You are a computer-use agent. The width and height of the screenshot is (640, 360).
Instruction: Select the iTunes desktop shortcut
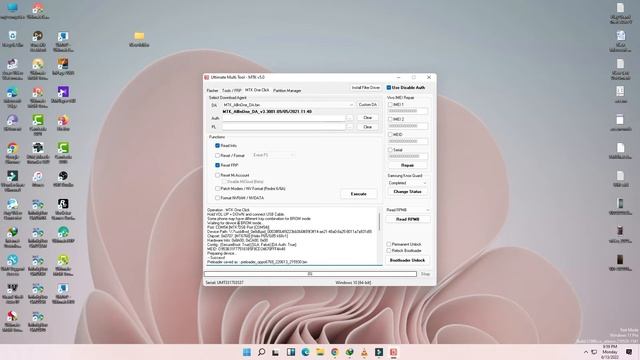tap(38, 179)
